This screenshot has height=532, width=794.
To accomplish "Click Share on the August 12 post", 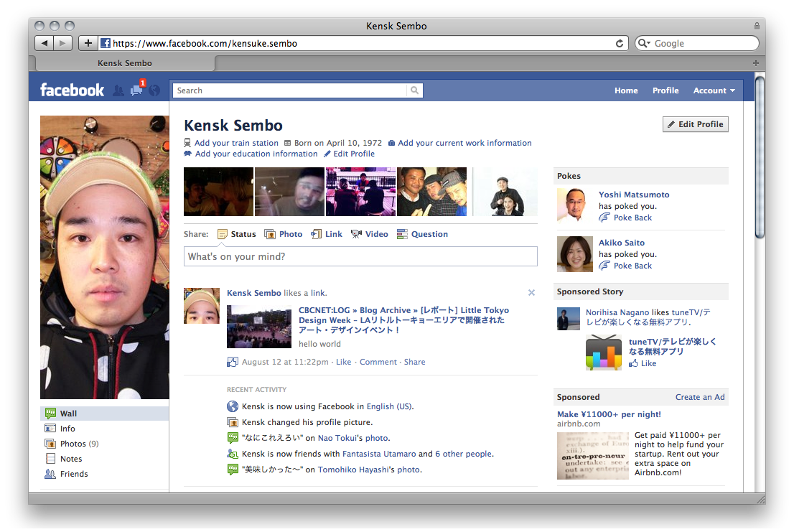I will pos(414,362).
